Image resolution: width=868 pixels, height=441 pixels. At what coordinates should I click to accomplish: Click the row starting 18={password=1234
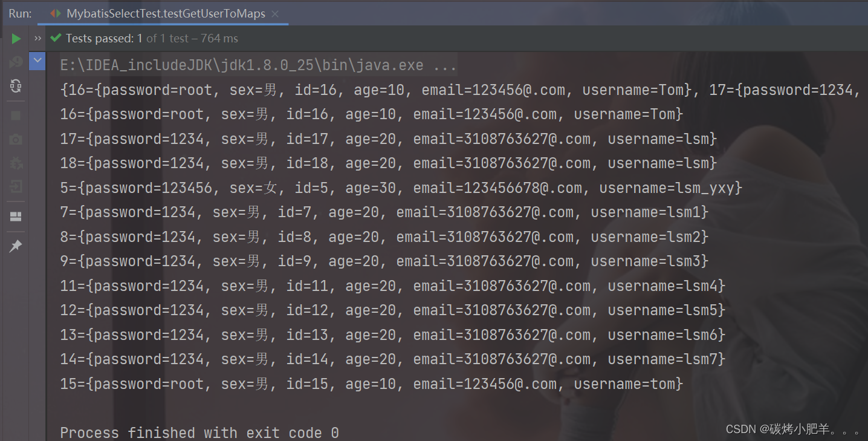(x=389, y=163)
